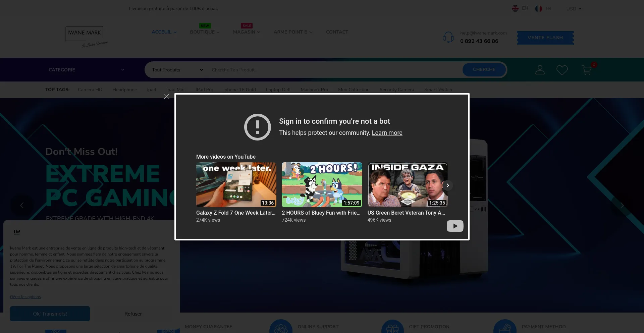
Task: Click the free delivery notice text
Action: (173, 8)
